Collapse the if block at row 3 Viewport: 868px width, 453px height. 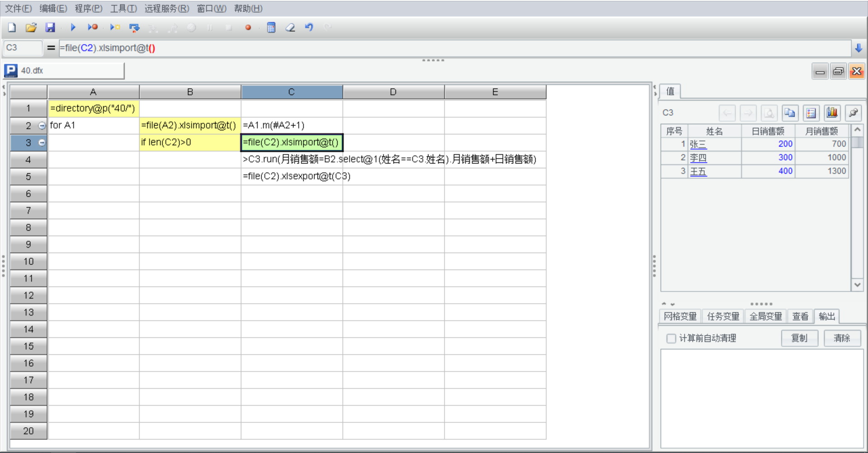click(x=42, y=143)
